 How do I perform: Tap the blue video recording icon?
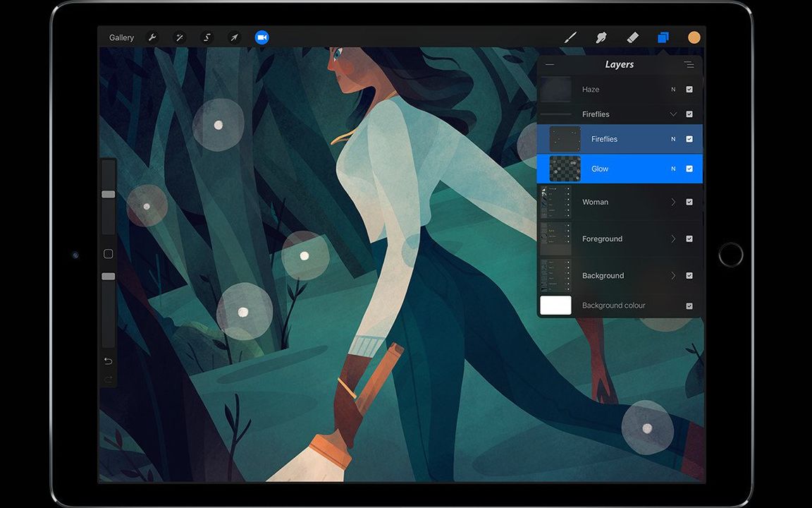(x=262, y=37)
